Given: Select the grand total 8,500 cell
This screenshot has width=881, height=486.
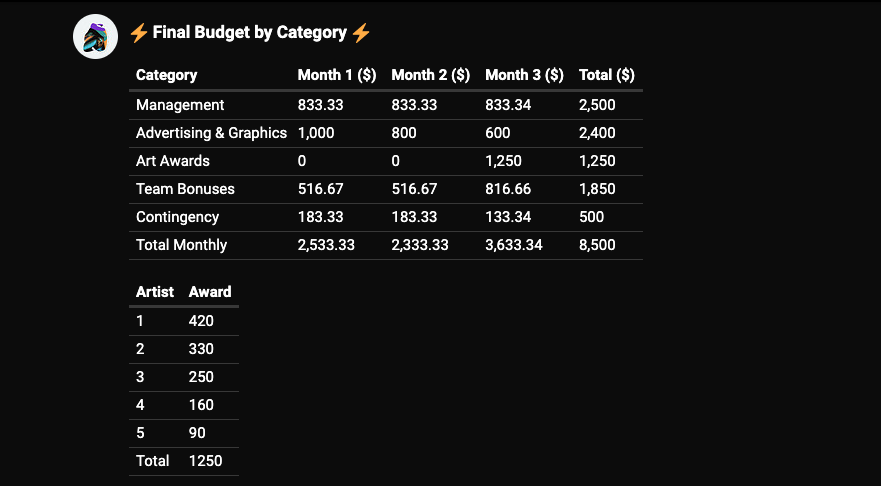Looking at the screenshot, I should pyautogui.click(x=597, y=245).
